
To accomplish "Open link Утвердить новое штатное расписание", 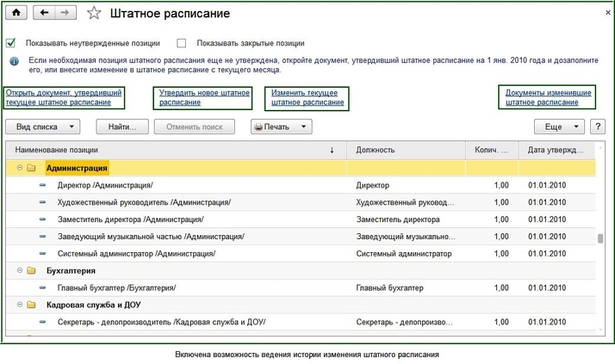I will pos(204,97).
